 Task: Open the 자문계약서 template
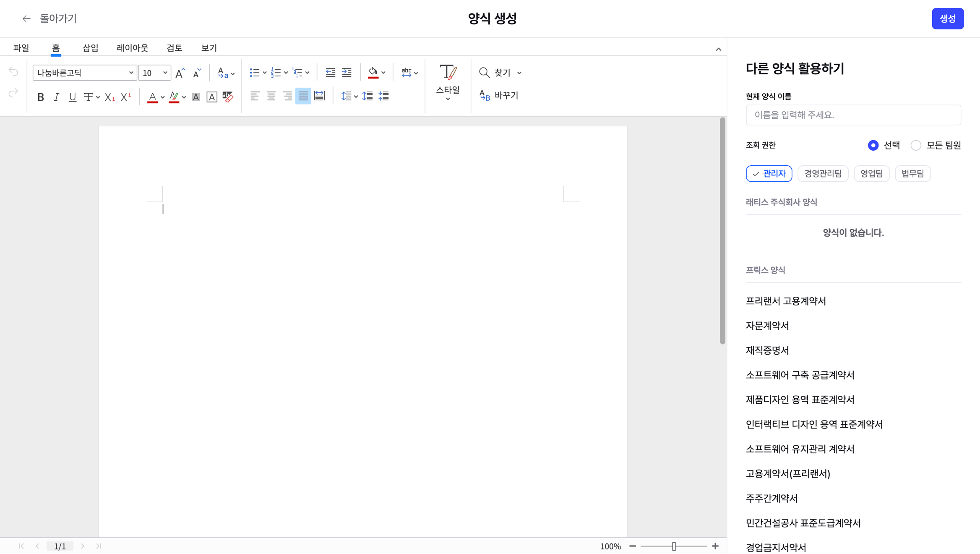click(767, 326)
